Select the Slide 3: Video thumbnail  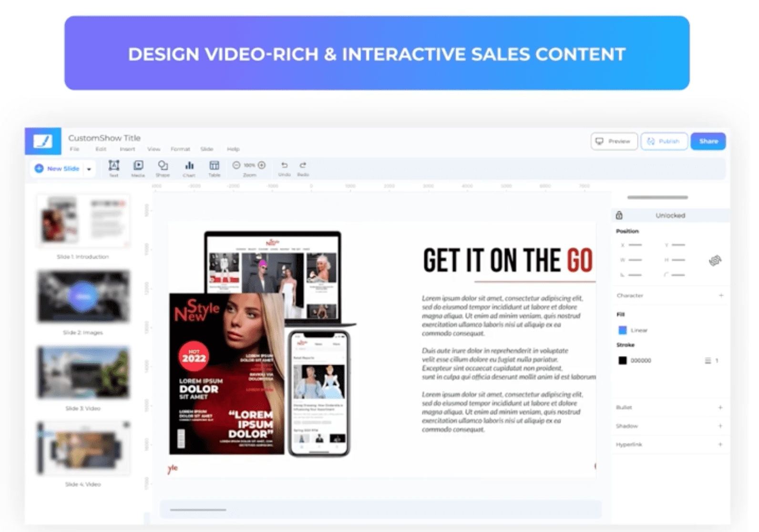coord(83,372)
